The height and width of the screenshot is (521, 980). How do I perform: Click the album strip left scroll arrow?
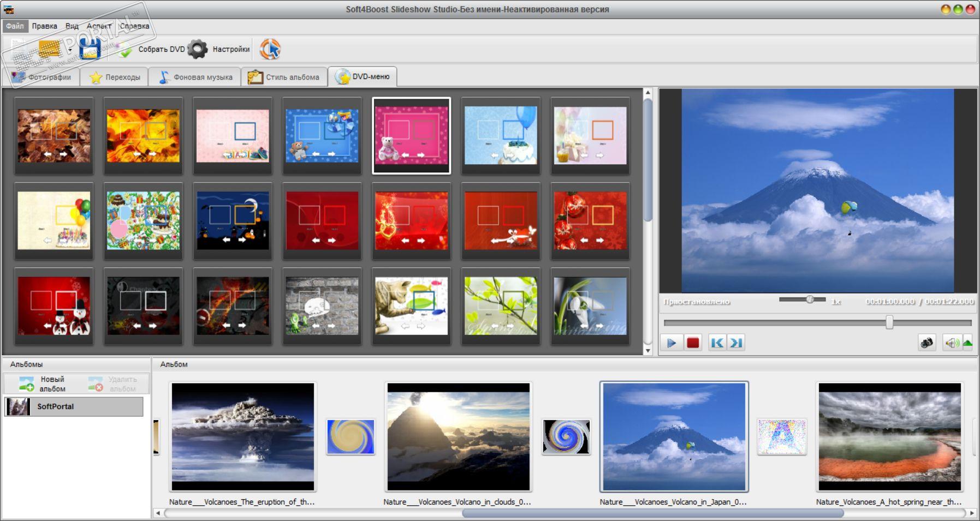[158, 513]
